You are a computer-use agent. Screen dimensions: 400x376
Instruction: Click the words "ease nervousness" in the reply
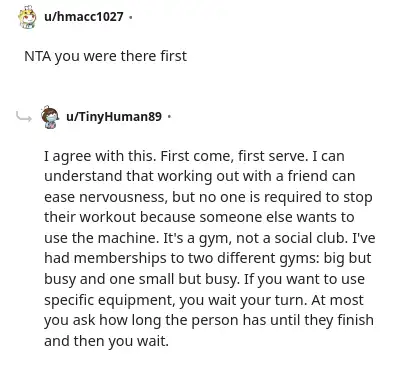[105, 197]
